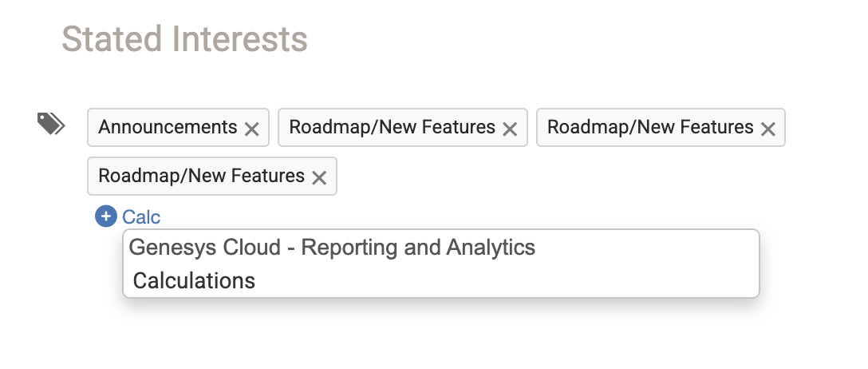Click the Stated Interests heading
The height and width of the screenshot is (369, 868).
pos(184,39)
